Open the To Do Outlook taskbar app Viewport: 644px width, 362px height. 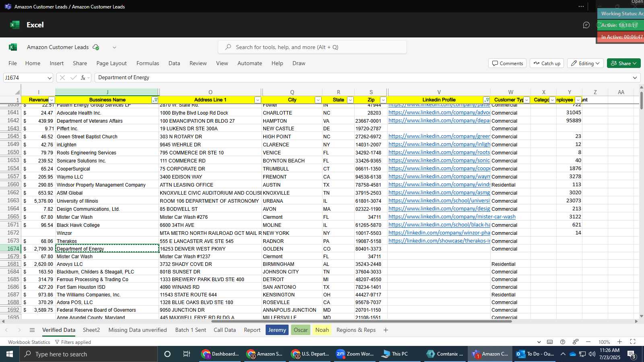click(535, 354)
